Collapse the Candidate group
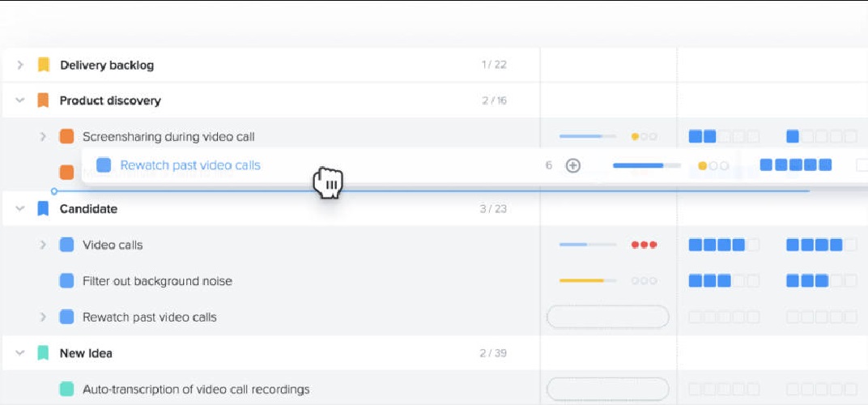Screen dimensions: 868x405 pos(20,209)
